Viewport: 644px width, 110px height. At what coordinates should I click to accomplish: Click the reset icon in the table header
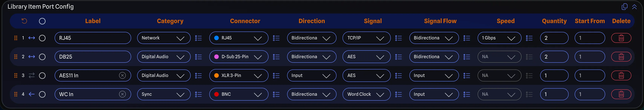point(24,21)
